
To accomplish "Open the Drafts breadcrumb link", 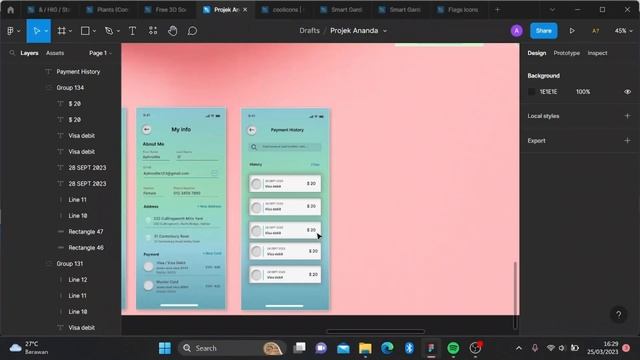I will pos(309,31).
